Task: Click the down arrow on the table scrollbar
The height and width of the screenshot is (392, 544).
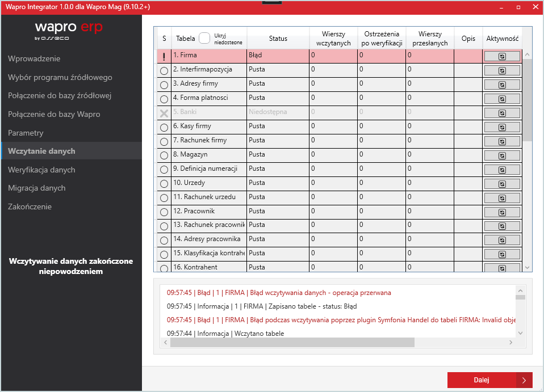Action: (x=527, y=267)
